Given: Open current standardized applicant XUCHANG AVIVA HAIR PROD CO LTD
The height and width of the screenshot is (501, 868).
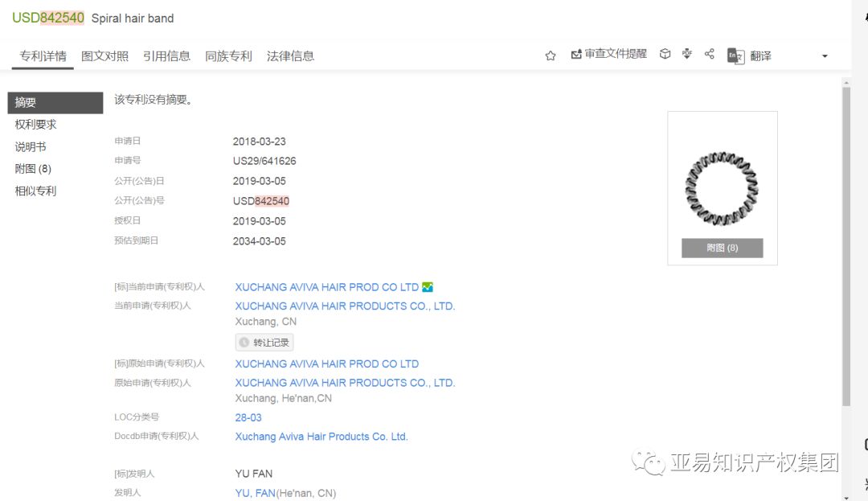Looking at the screenshot, I should click(x=326, y=287).
